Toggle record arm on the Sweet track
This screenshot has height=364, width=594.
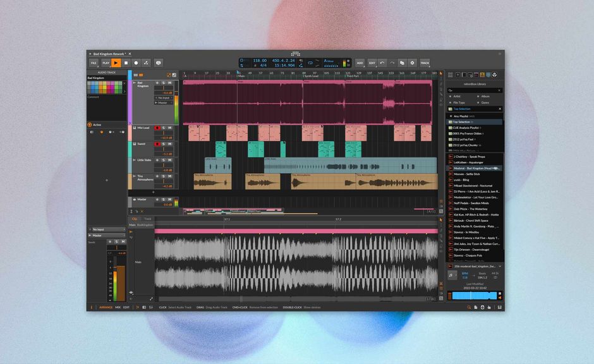(x=157, y=144)
